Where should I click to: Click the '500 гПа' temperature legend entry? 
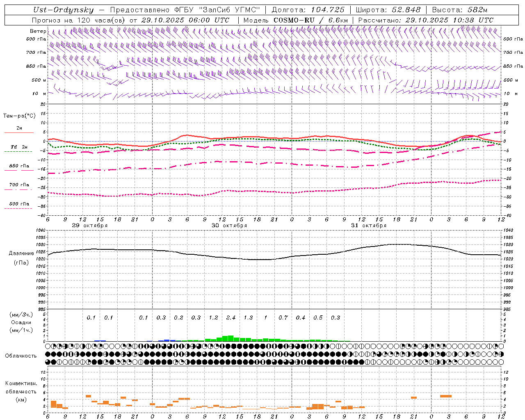pyautogui.click(x=19, y=204)
